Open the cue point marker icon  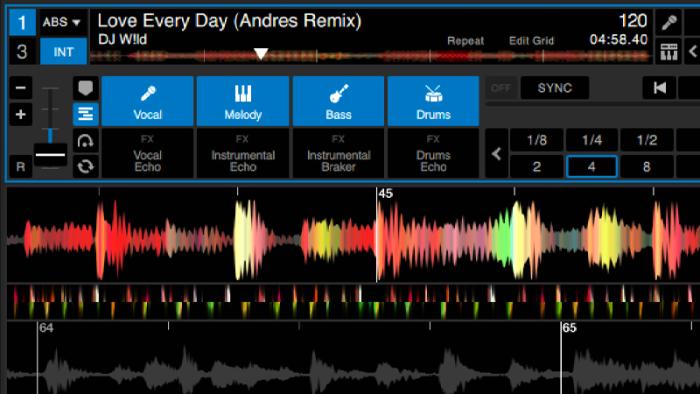coord(85,88)
